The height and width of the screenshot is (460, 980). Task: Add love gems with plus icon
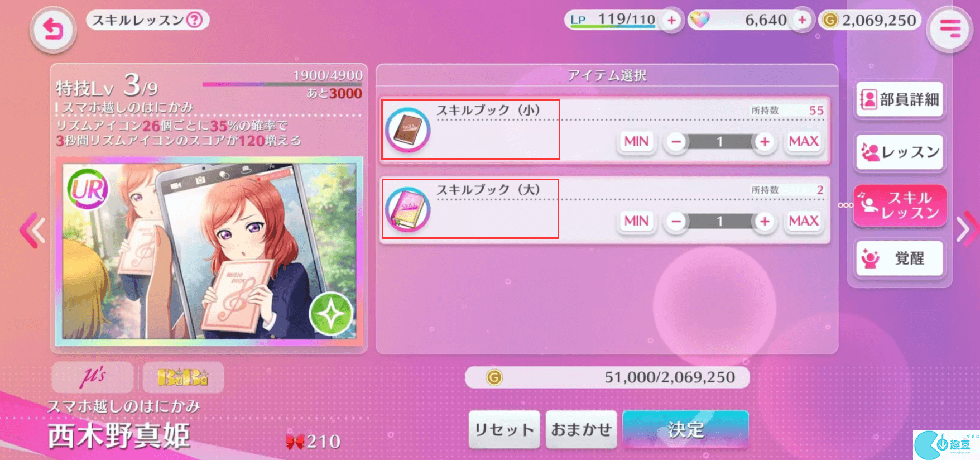(x=802, y=21)
